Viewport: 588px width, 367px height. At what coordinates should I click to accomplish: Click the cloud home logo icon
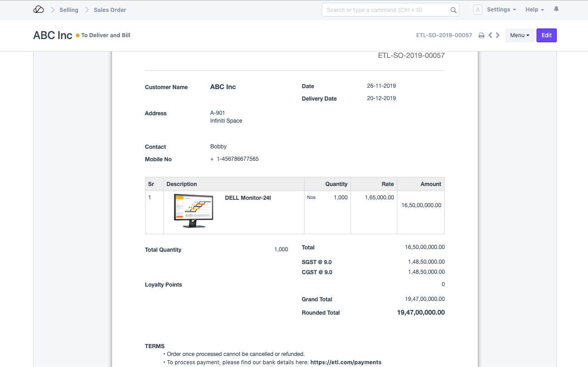(39, 10)
